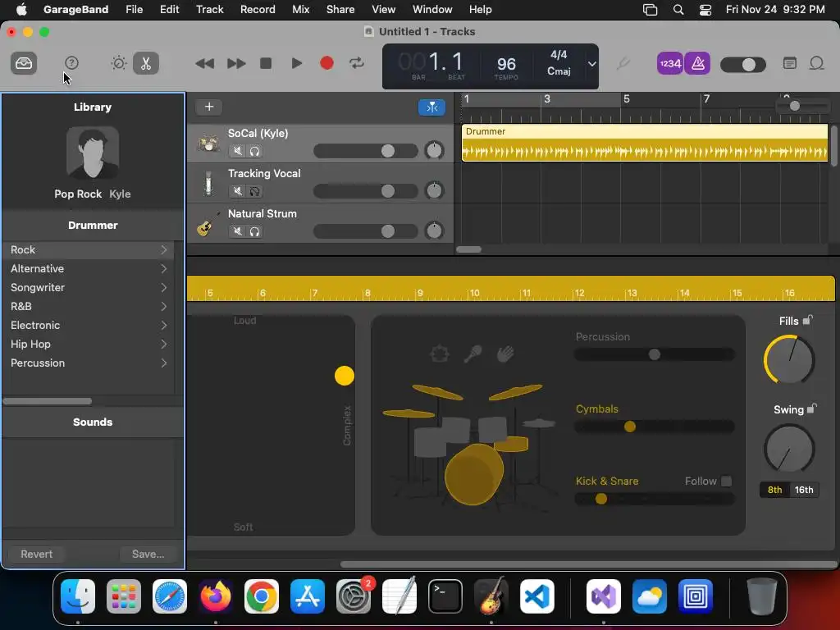Open the tuner icon
This screenshot has height=630, width=840.
click(623, 64)
